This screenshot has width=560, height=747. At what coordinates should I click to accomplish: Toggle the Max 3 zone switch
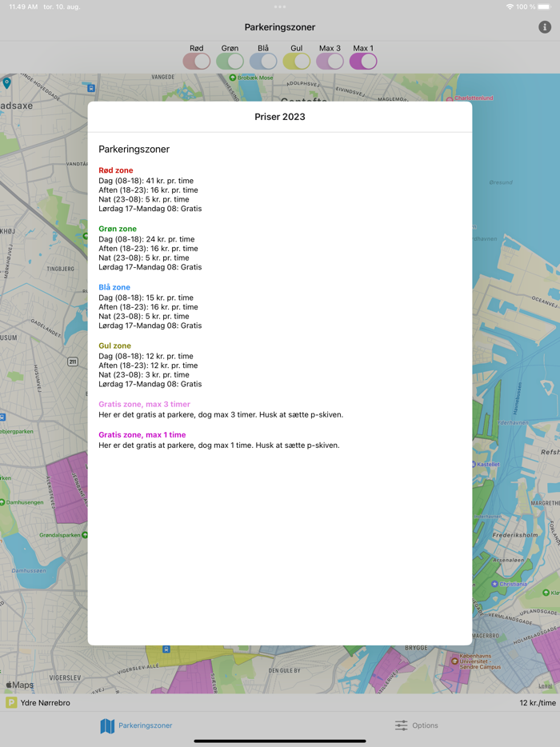(330, 62)
